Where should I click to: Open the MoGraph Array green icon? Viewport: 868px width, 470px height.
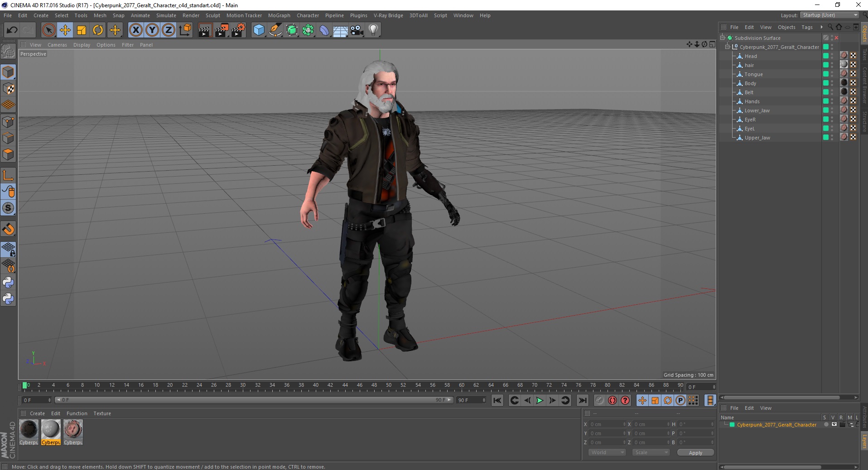pyautogui.click(x=308, y=30)
